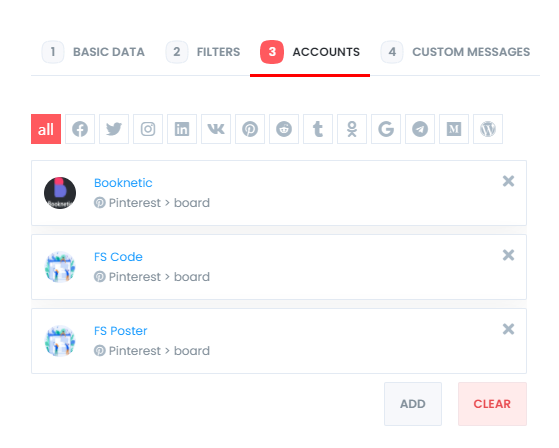The height and width of the screenshot is (448, 559).
Task: Select the Telegram network filter
Action: point(420,129)
